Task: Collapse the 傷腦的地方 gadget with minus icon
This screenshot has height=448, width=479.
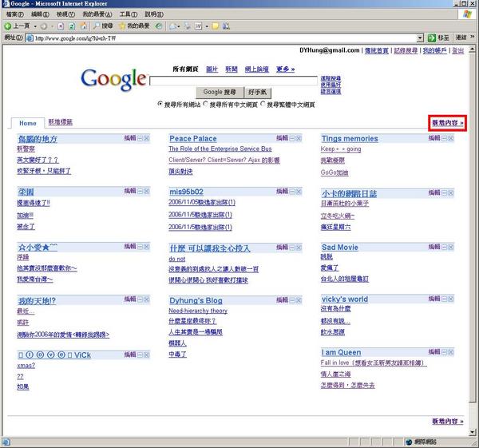Action: click(141, 139)
